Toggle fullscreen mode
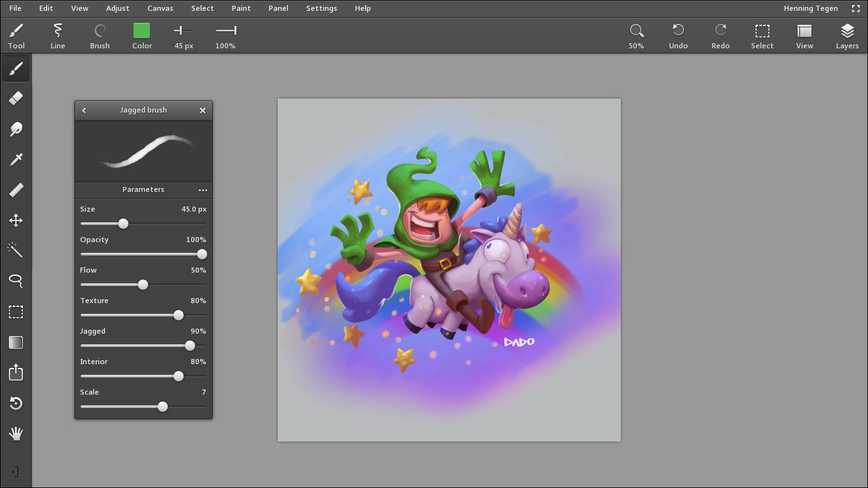This screenshot has width=868, height=488. [856, 8]
